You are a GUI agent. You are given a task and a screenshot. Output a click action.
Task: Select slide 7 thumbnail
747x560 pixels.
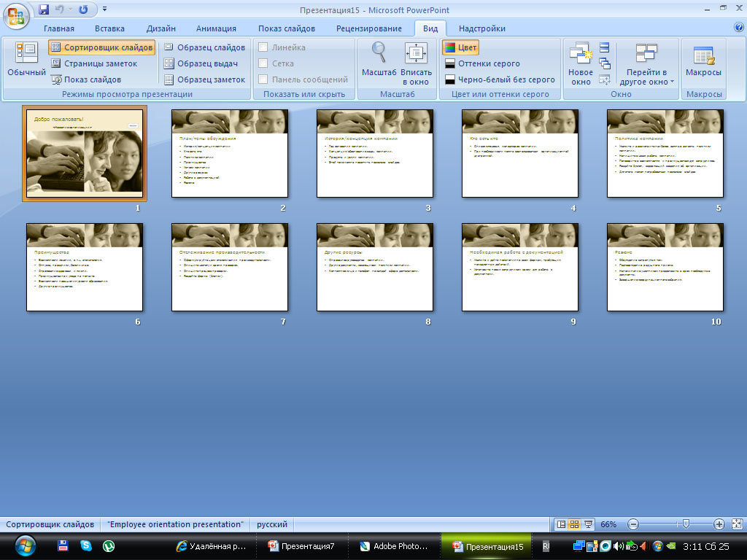coord(230,267)
